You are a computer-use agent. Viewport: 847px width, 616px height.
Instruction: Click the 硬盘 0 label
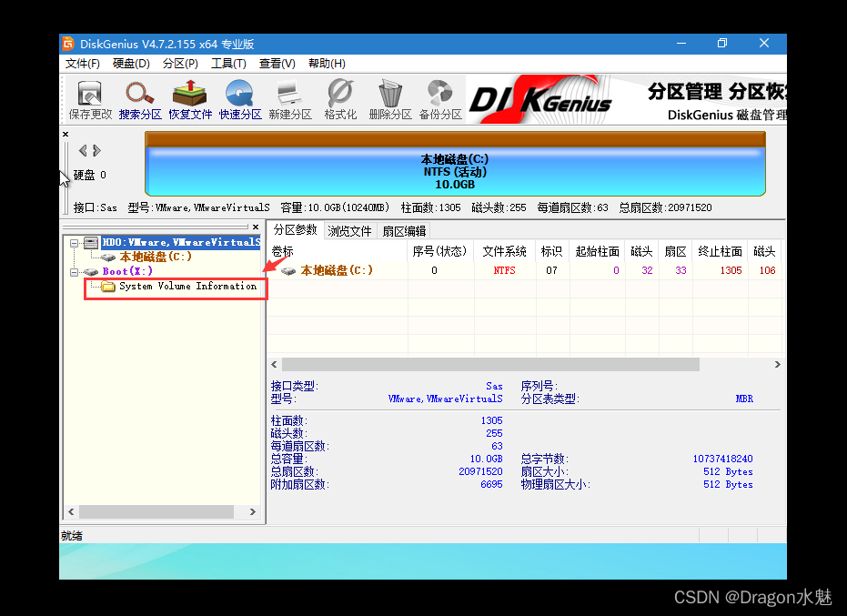point(89,175)
